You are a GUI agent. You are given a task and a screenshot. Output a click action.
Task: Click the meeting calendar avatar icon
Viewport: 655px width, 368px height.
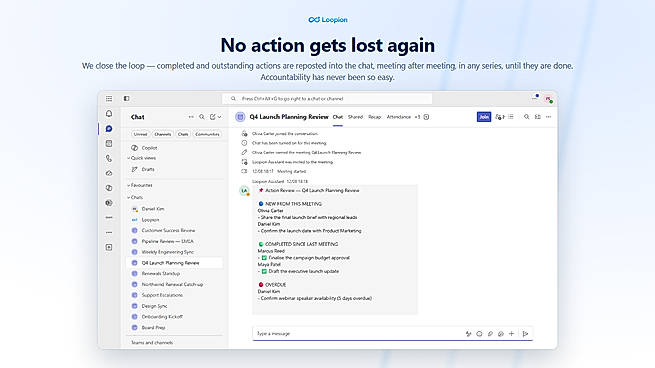[x=240, y=117]
